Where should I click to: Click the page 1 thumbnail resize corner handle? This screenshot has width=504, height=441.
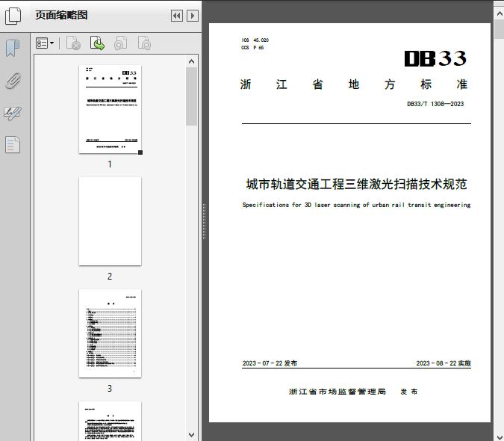[x=140, y=152]
